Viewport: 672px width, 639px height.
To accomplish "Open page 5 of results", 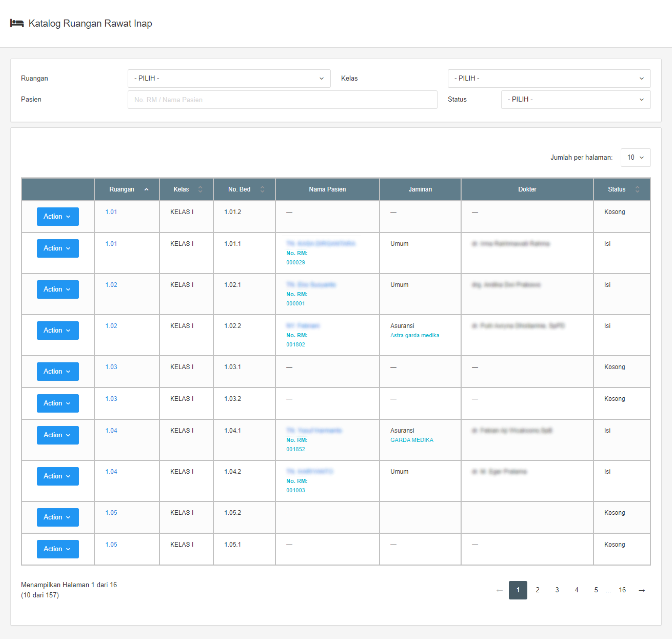I will click(x=596, y=590).
